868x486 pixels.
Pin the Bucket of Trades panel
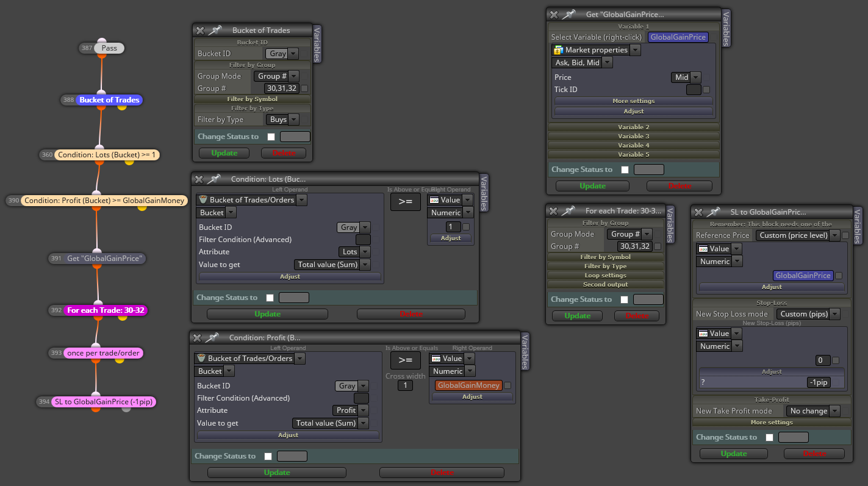[x=215, y=30]
